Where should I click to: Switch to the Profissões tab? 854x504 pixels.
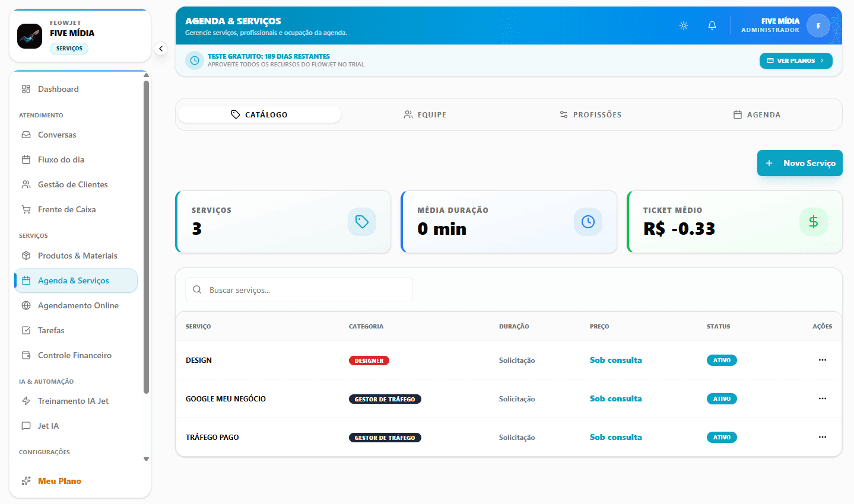pyautogui.click(x=591, y=114)
